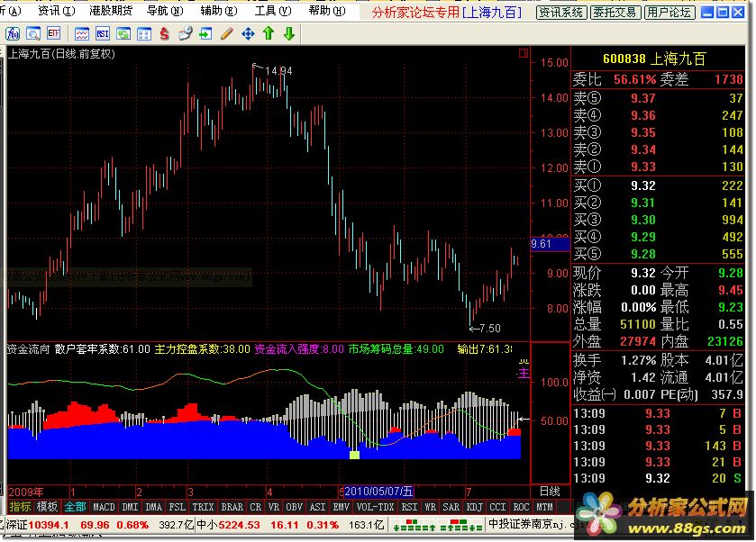The width and height of the screenshot is (756, 542).
Task: Click the 资讯系统 button
Action: pyautogui.click(x=561, y=13)
